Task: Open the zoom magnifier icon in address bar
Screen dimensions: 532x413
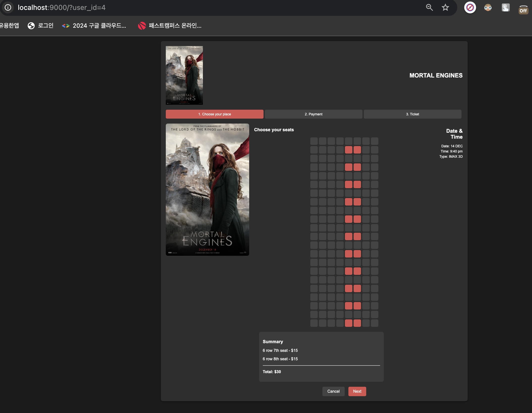Action: (x=429, y=7)
